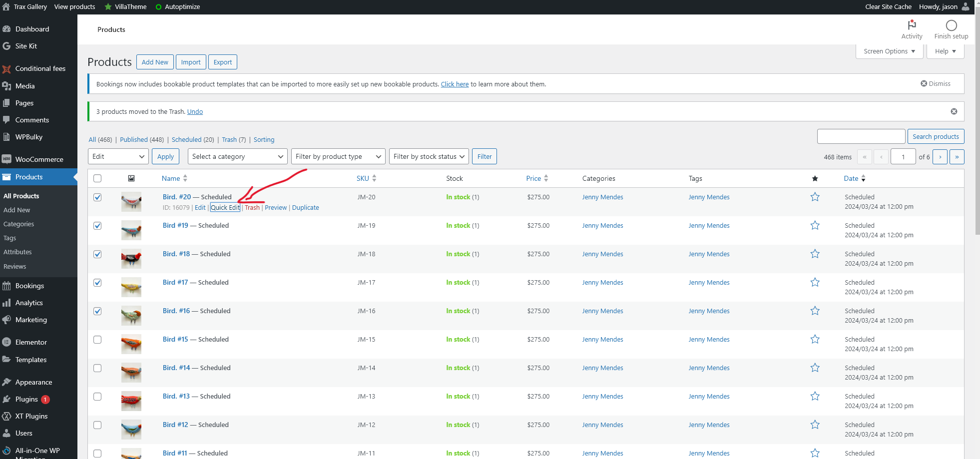
Task: Expand the Help panel
Action: (945, 51)
